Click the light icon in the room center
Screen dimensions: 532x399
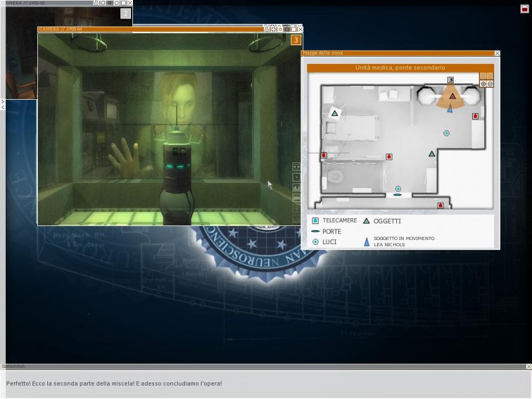[x=446, y=134]
